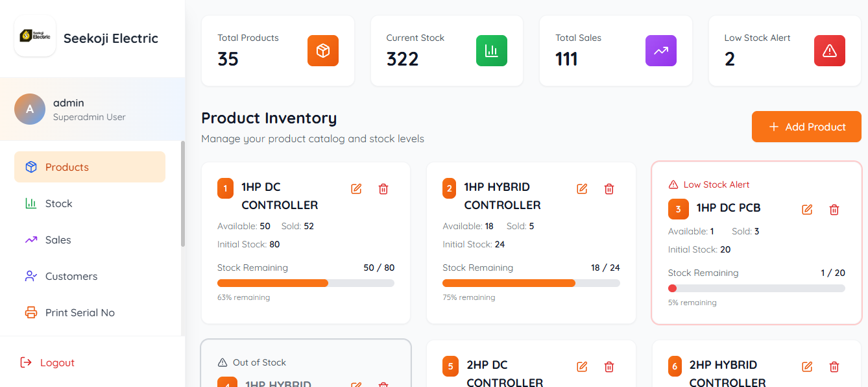Delete the 1HP DC CONTROLLER product
Viewport: 868px width, 387px height.
coord(383,189)
